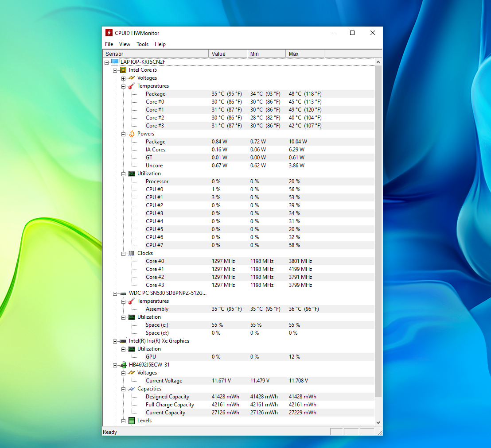The height and width of the screenshot is (448, 491).
Task: Minimize the HWMonitor window
Action: (332, 33)
